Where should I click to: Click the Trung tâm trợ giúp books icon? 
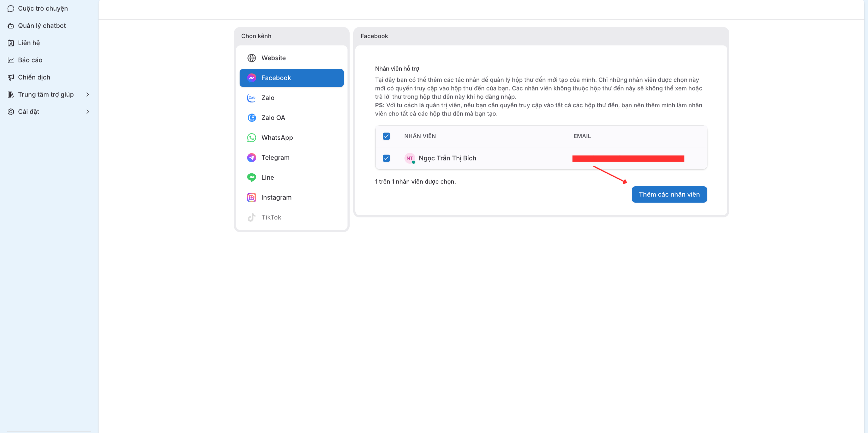coord(11,94)
